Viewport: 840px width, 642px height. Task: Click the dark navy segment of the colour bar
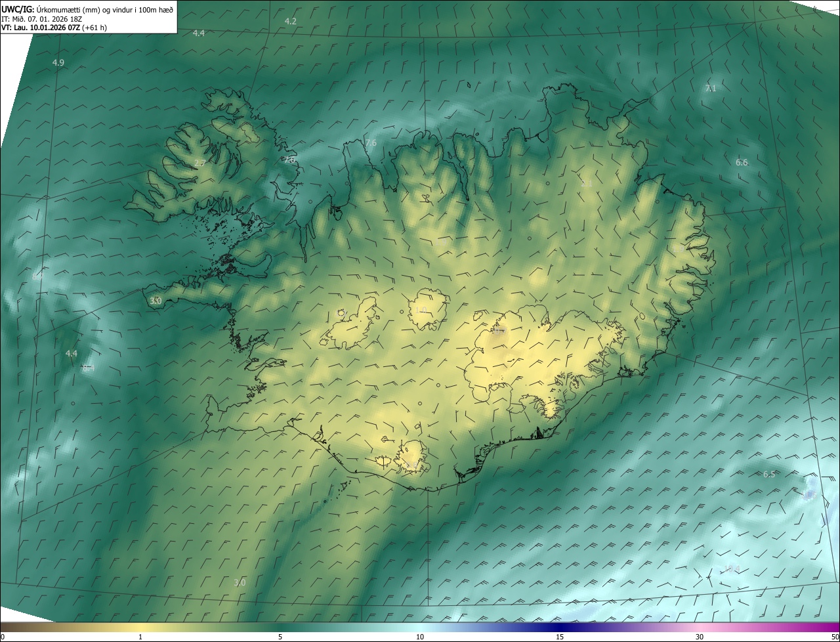click(560, 626)
